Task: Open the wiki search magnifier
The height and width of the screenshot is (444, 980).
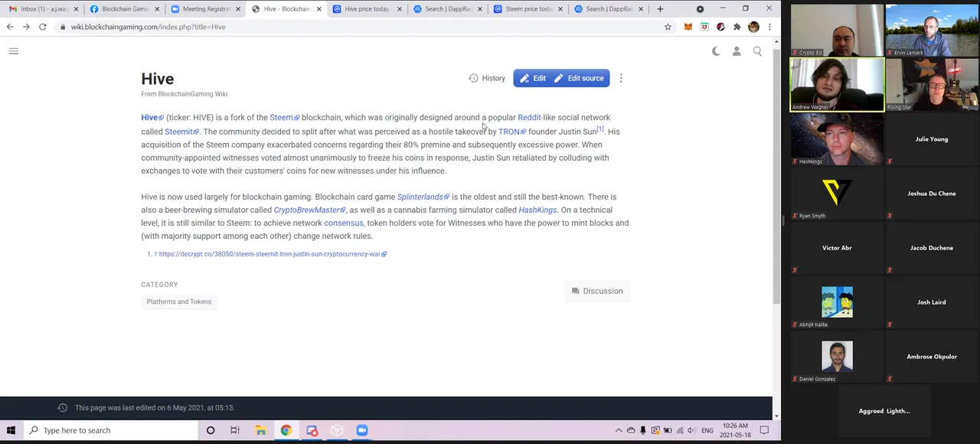Action: [757, 51]
